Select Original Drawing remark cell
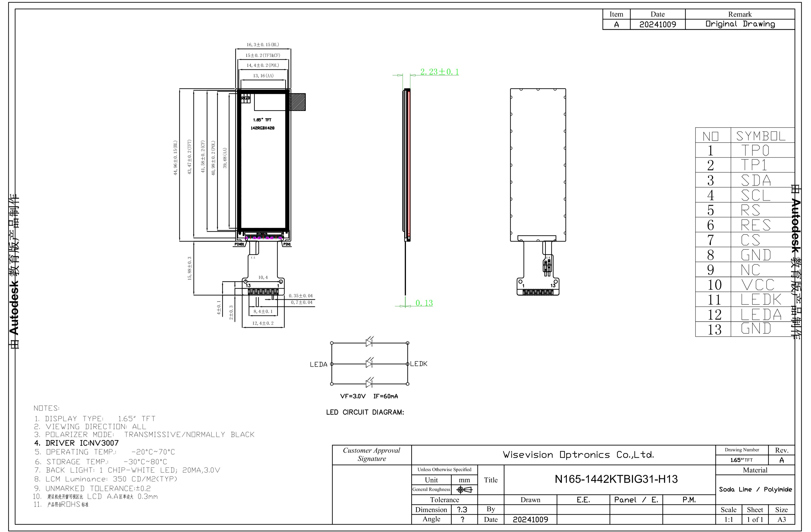This screenshot has width=811, height=532. pos(740,24)
